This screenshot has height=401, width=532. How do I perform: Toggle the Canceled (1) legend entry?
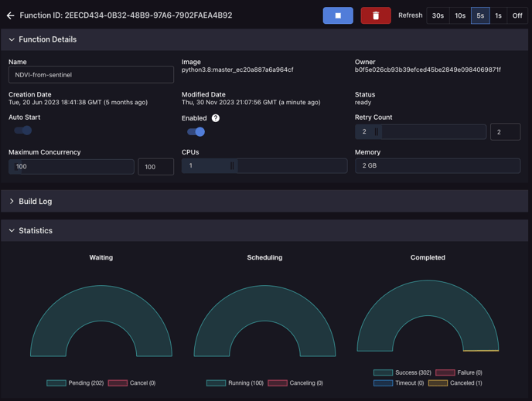[x=455, y=383]
